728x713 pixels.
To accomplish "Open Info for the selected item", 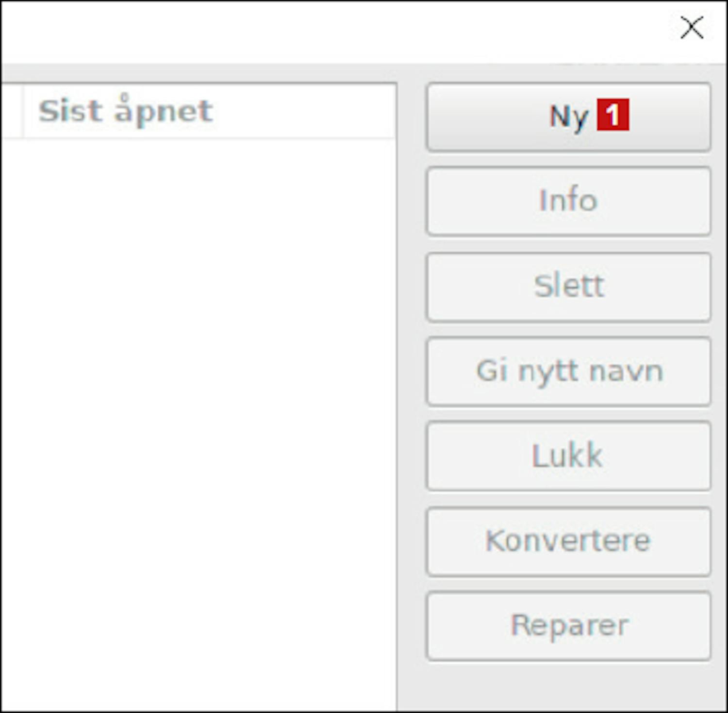I will (x=568, y=201).
